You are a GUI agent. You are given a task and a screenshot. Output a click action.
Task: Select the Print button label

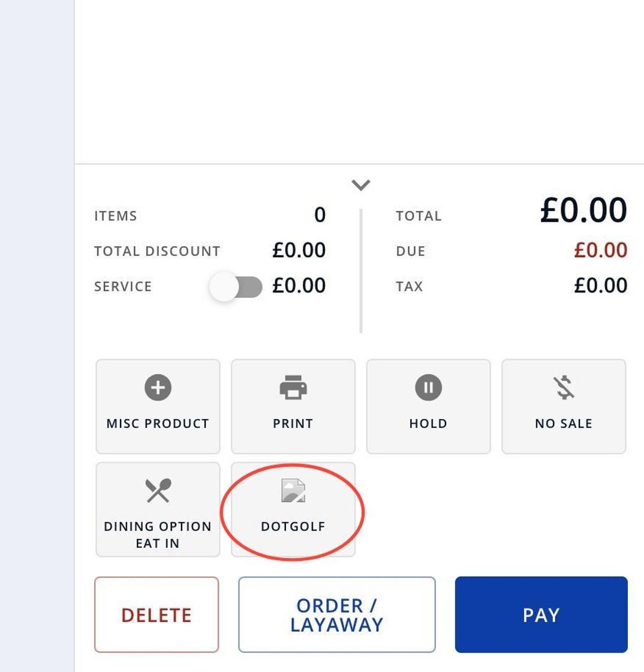pyautogui.click(x=293, y=423)
